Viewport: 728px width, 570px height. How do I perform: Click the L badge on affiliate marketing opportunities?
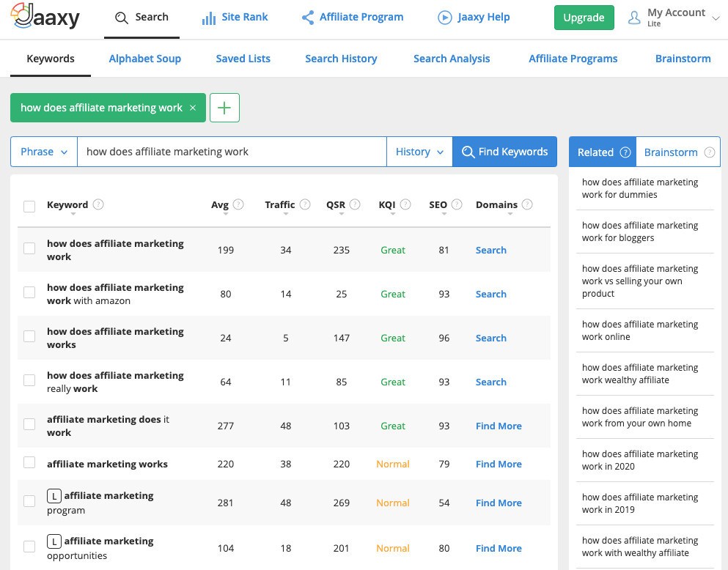point(54,541)
